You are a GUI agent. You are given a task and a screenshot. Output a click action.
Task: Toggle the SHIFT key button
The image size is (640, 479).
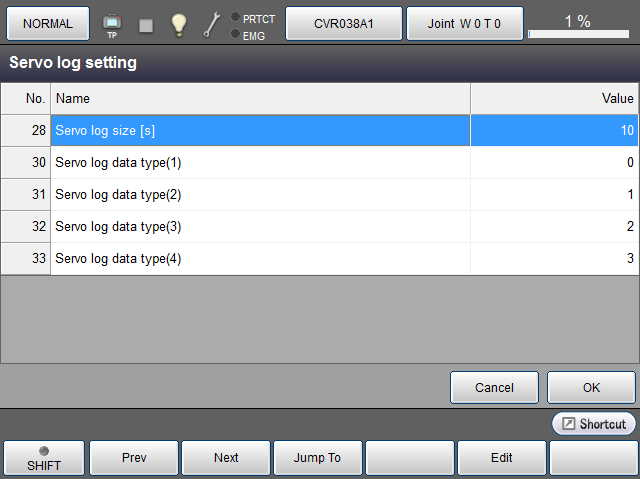[43, 457]
